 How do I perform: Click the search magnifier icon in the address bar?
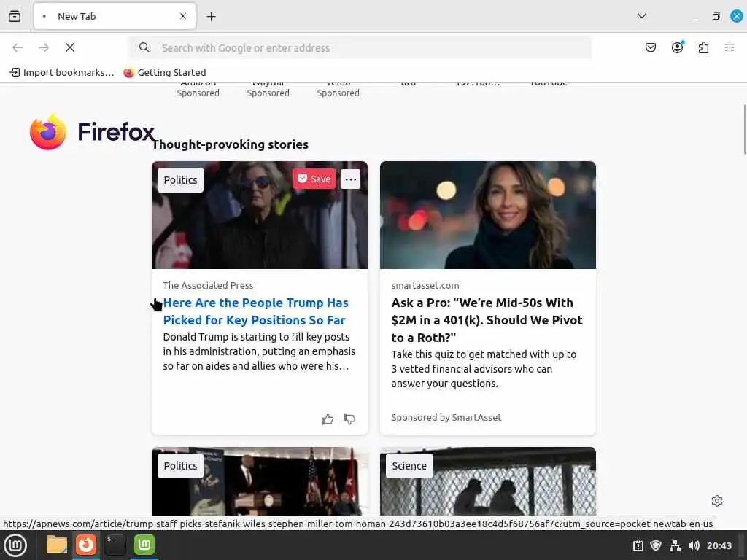(x=144, y=47)
